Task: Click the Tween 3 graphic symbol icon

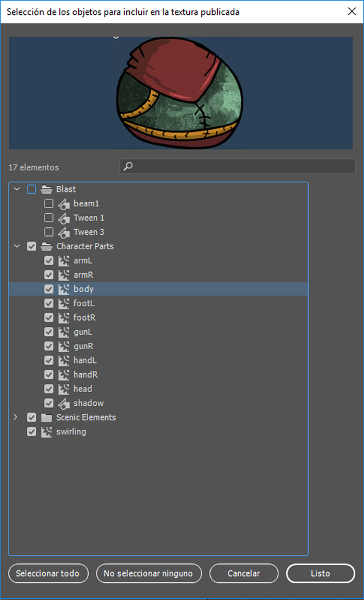Action: click(63, 232)
